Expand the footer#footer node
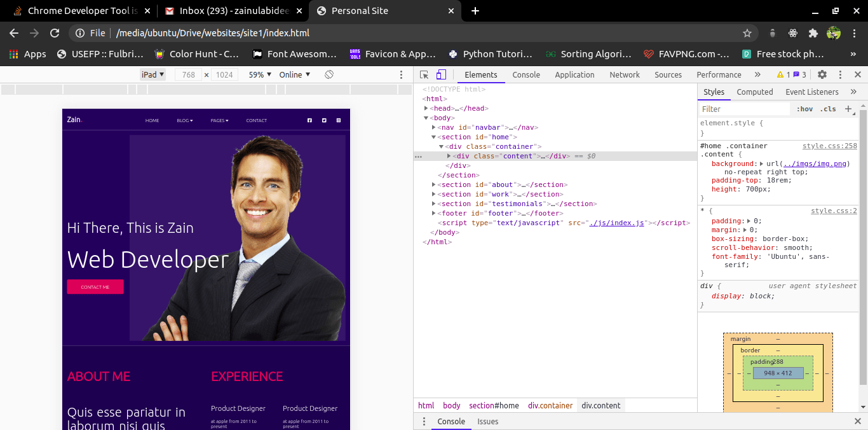Viewport: 868px width, 430px height. 434,213
